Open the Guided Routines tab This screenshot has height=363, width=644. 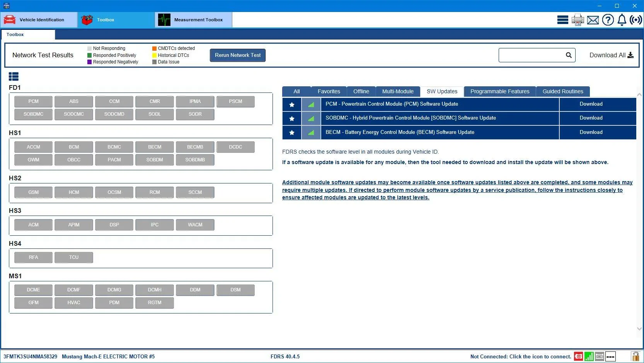click(563, 91)
